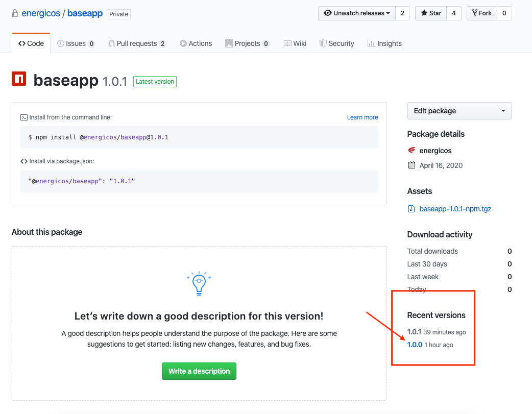Click the calendar icon beside April 16, 2020
Screen dimensions: 532x414
412,165
